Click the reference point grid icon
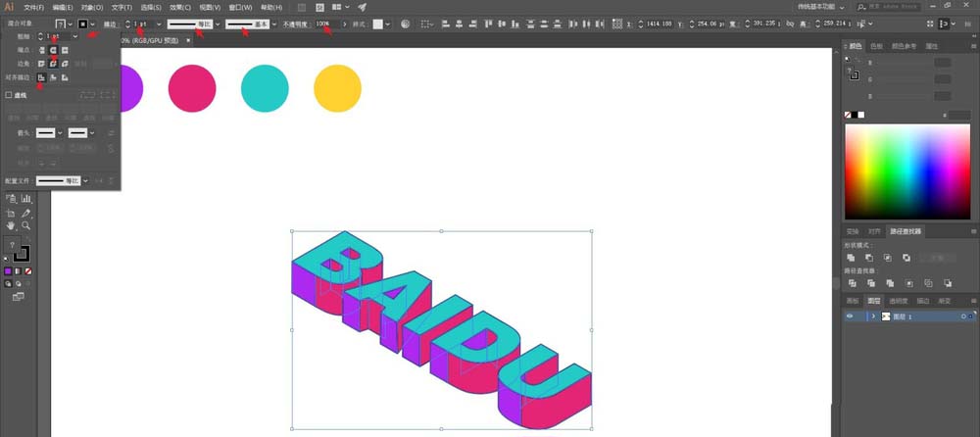Screen dimensions: 980x437 (616, 24)
